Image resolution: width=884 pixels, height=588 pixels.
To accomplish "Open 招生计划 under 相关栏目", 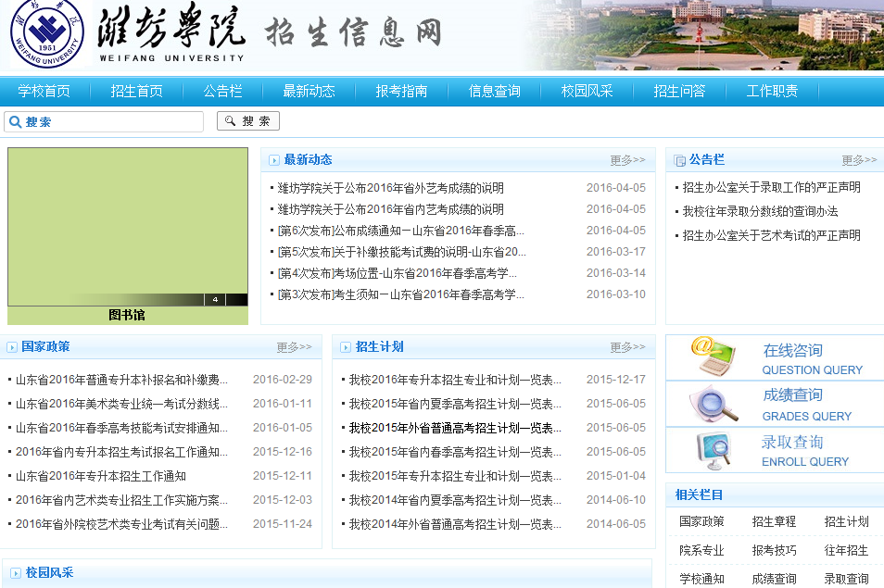I will [x=846, y=521].
